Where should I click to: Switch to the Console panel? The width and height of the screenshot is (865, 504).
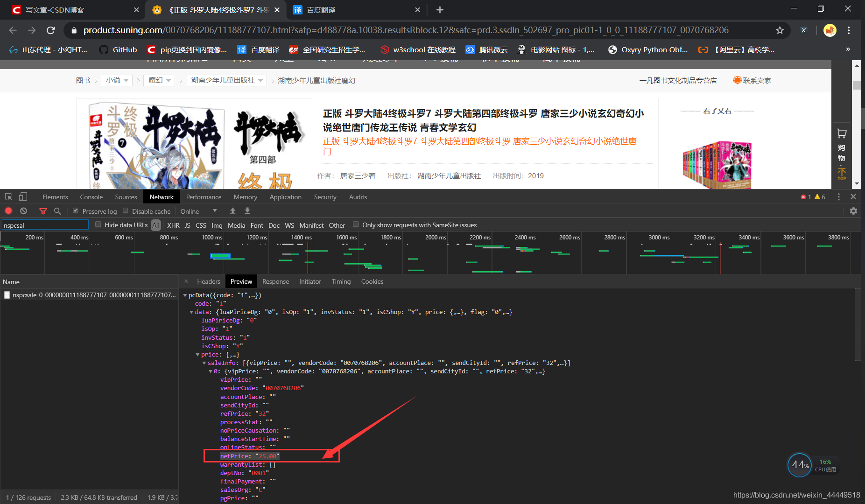pos(91,197)
